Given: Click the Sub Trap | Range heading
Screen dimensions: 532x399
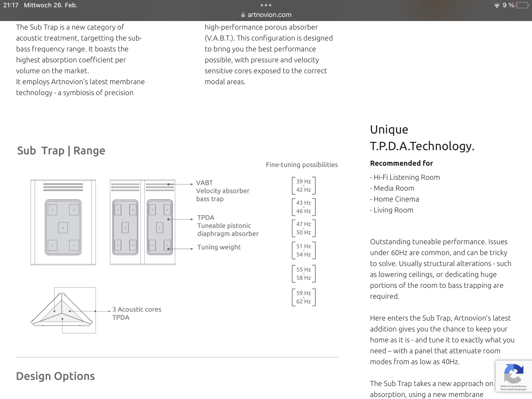Looking at the screenshot, I should click(x=61, y=151).
